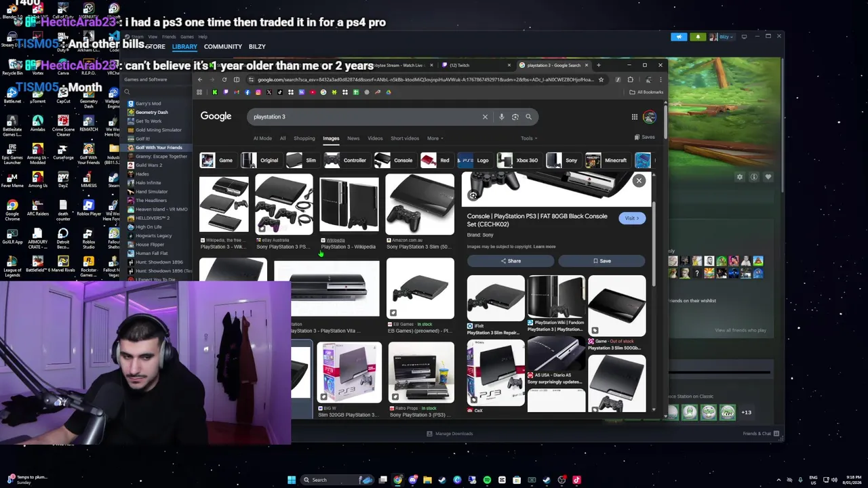Image resolution: width=868 pixels, height=488 pixels.
Task: Expand the More search filters dropdown
Action: point(435,138)
